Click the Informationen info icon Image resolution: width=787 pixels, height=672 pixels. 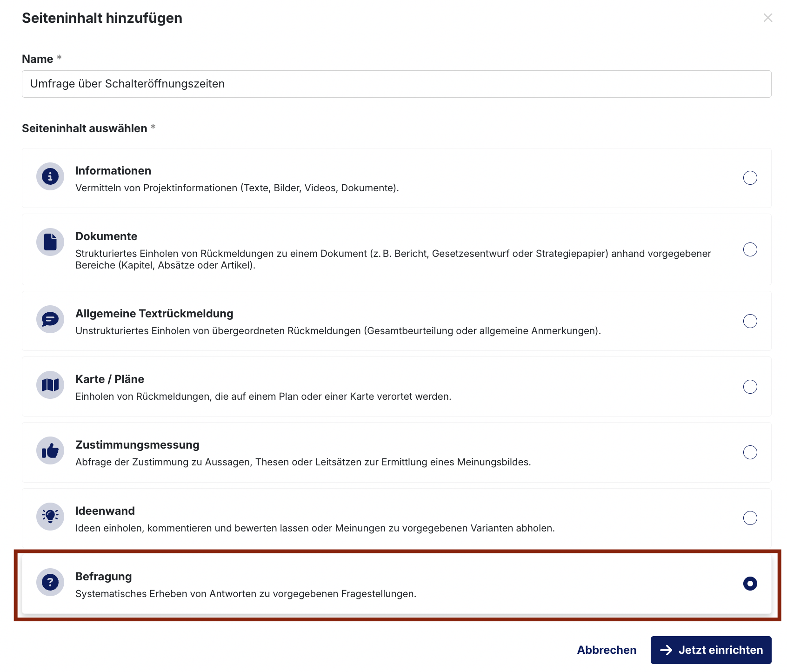coord(50,176)
